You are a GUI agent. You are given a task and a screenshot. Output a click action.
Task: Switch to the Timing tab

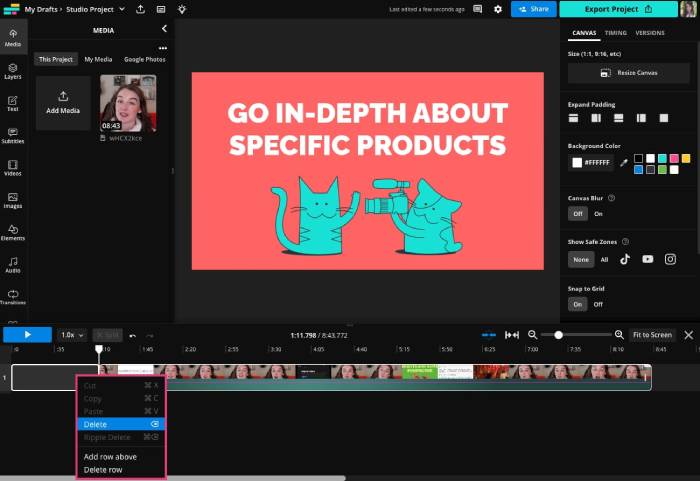pyautogui.click(x=616, y=33)
